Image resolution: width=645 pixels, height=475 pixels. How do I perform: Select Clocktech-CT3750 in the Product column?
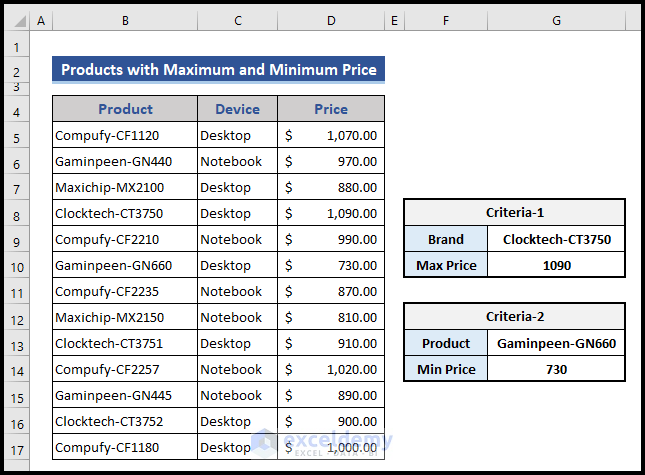tap(125, 213)
